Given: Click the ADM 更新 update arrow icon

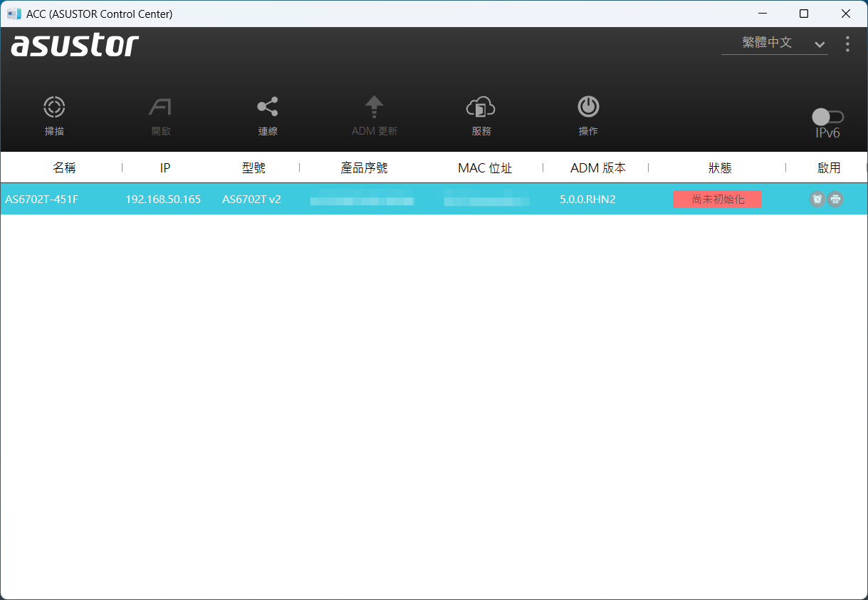Looking at the screenshot, I should point(374,108).
